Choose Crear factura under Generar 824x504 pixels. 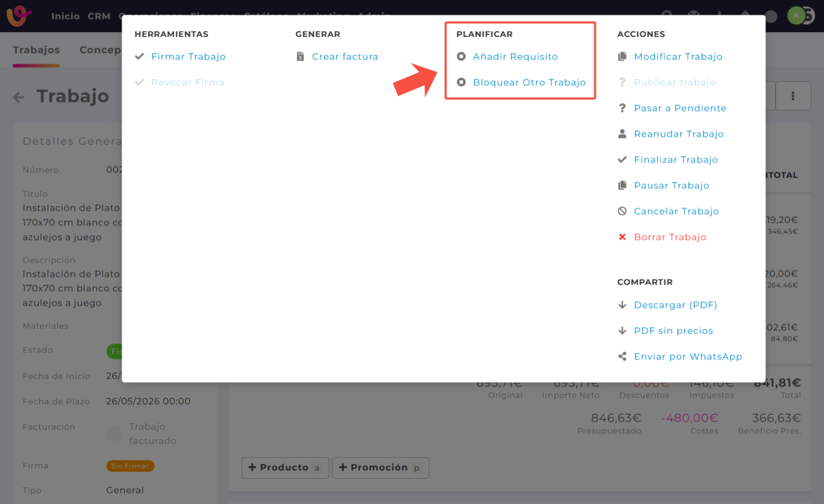tap(345, 57)
